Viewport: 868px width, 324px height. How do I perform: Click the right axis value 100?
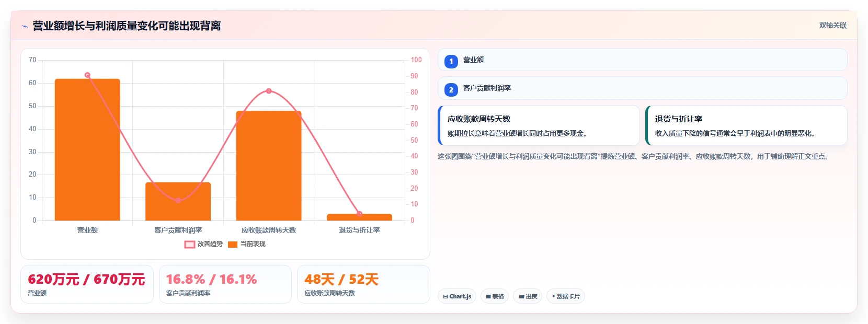(x=416, y=60)
